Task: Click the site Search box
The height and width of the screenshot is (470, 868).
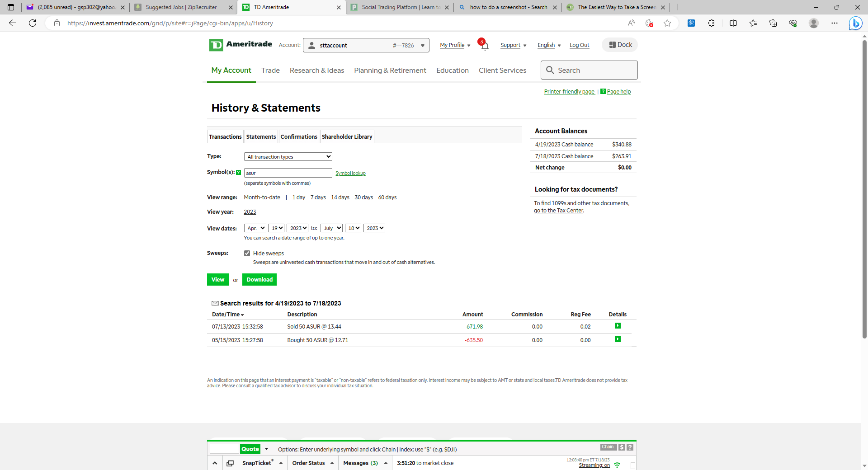Action: (x=589, y=70)
